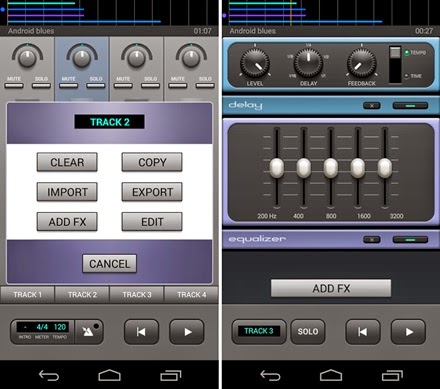Click the orange playhead marker in the right timeline
This screenshot has width=440, height=389.
coord(291,13)
